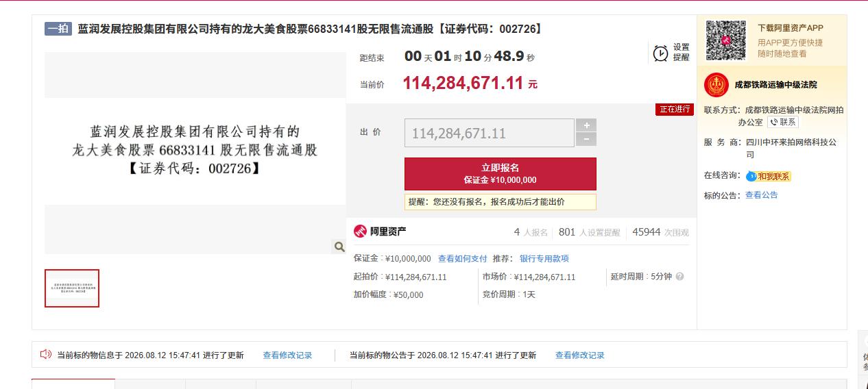Click the bid price input field
This screenshot has height=389, width=868.
[x=490, y=133]
